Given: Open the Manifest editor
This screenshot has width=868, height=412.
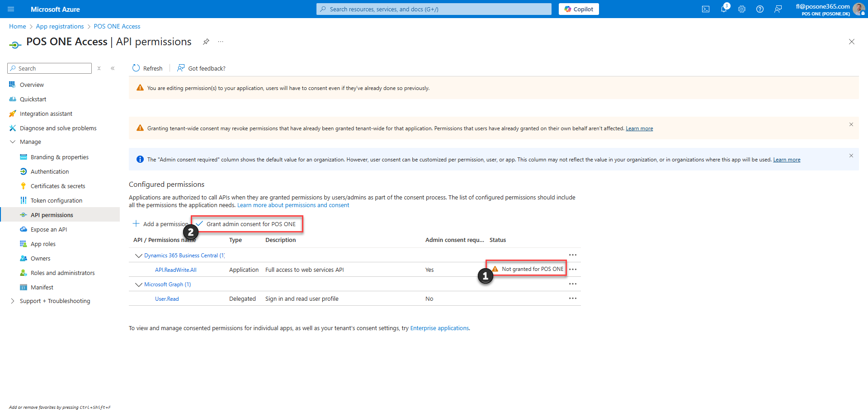Looking at the screenshot, I should coord(42,287).
